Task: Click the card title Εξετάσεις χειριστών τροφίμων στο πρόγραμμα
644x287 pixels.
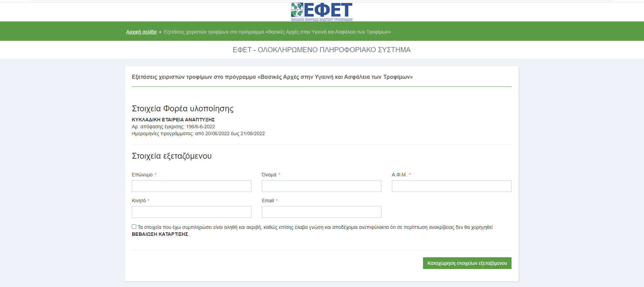Action: [x=272, y=77]
